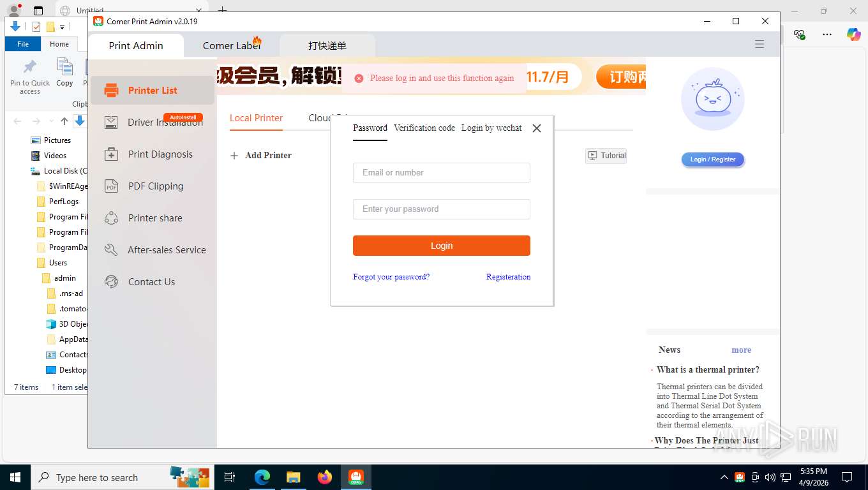Open the File tab in File Explorer

(23, 44)
